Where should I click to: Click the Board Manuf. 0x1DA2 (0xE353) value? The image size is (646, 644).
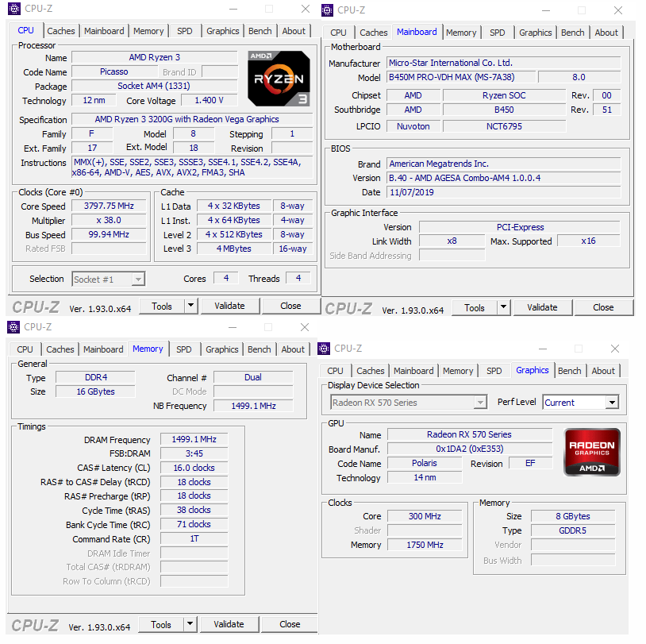(x=470, y=449)
